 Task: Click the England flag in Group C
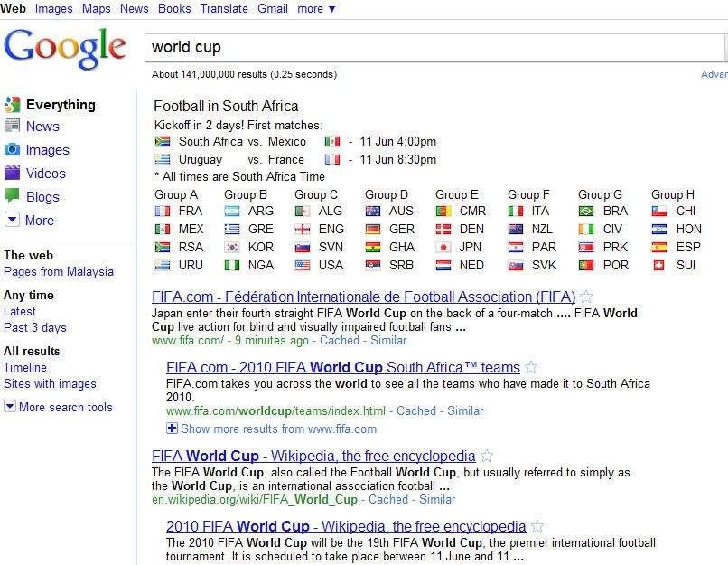(x=303, y=229)
